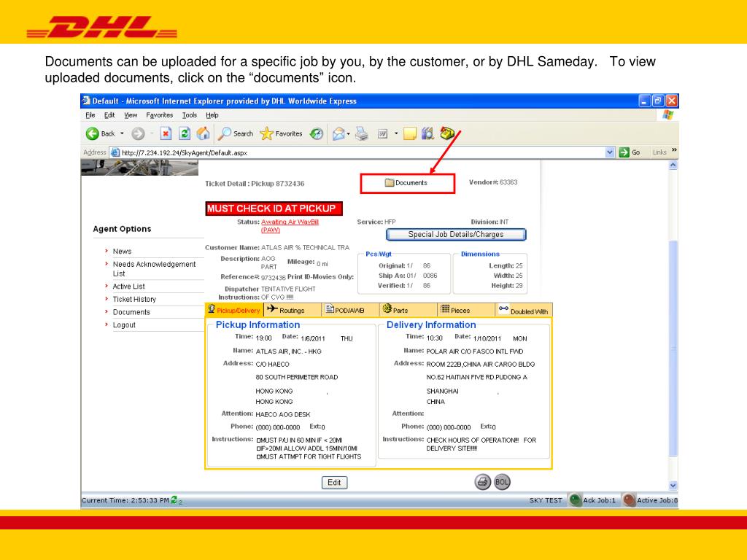Open the File menu
Image resolution: width=747 pixels, height=560 pixels.
pyautogui.click(x=90, y=115)
